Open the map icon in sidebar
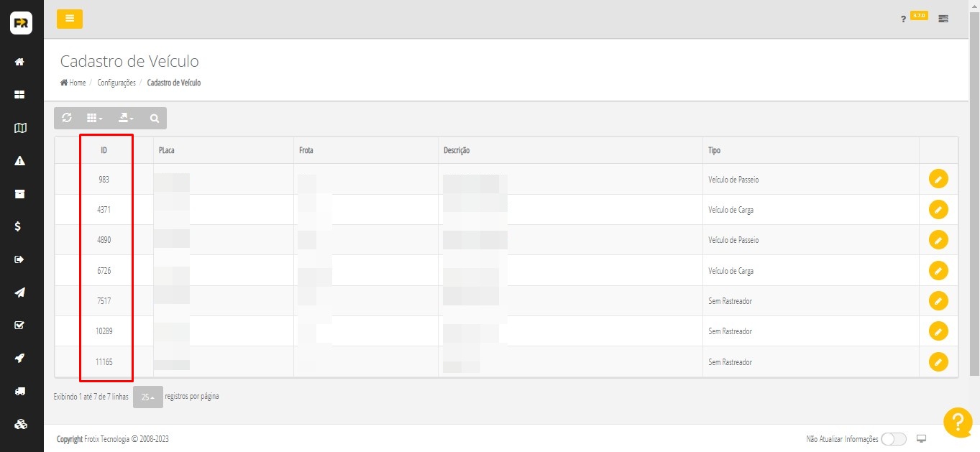This screenshot has height=452, width=980. click(x=20, y=128)
